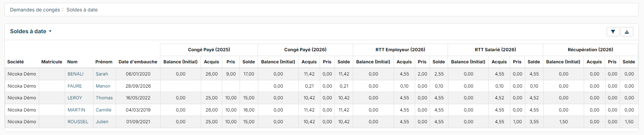Click Récupération (2026) group header

pyautogui.click(x=590, y=49)
